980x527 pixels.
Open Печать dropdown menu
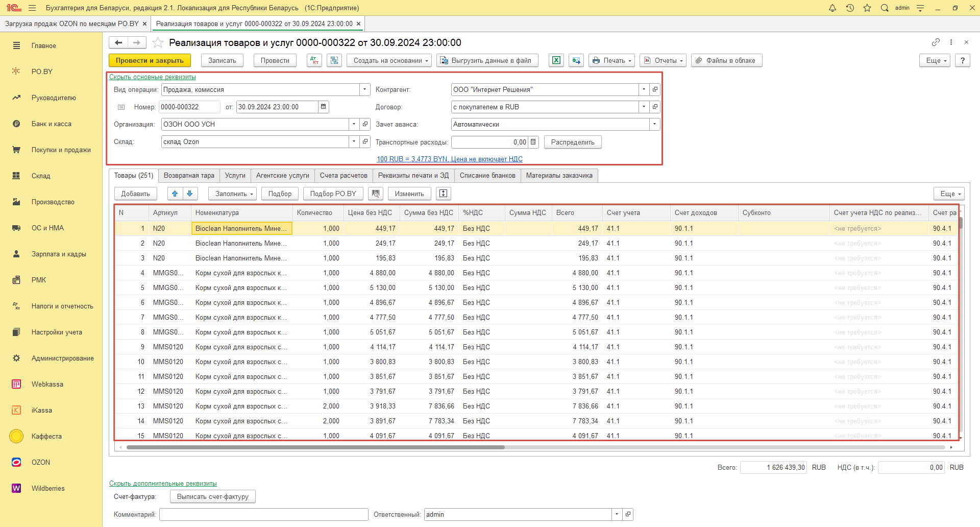tap(611, 60)
